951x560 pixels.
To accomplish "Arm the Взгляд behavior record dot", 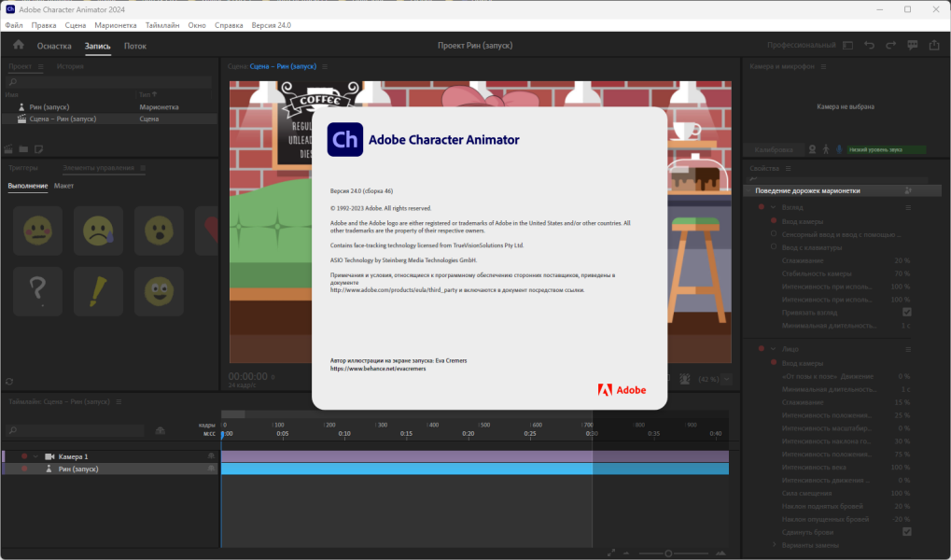I will coord(762,207).
